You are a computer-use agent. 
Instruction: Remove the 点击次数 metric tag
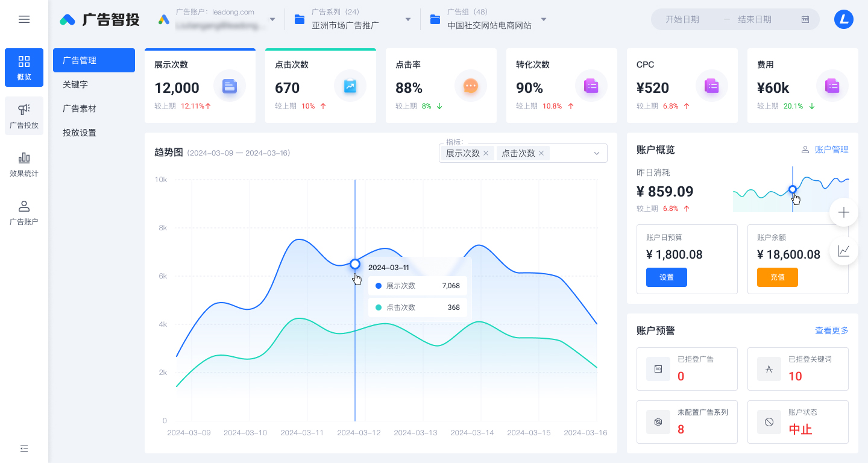click(x=541, y=153)
